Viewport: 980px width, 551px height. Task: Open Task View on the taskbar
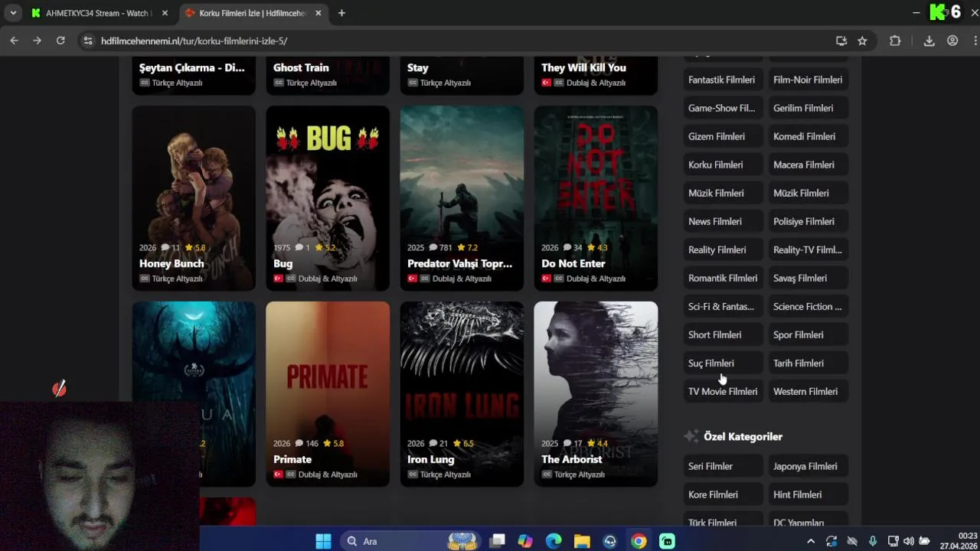tap(498, 541)
